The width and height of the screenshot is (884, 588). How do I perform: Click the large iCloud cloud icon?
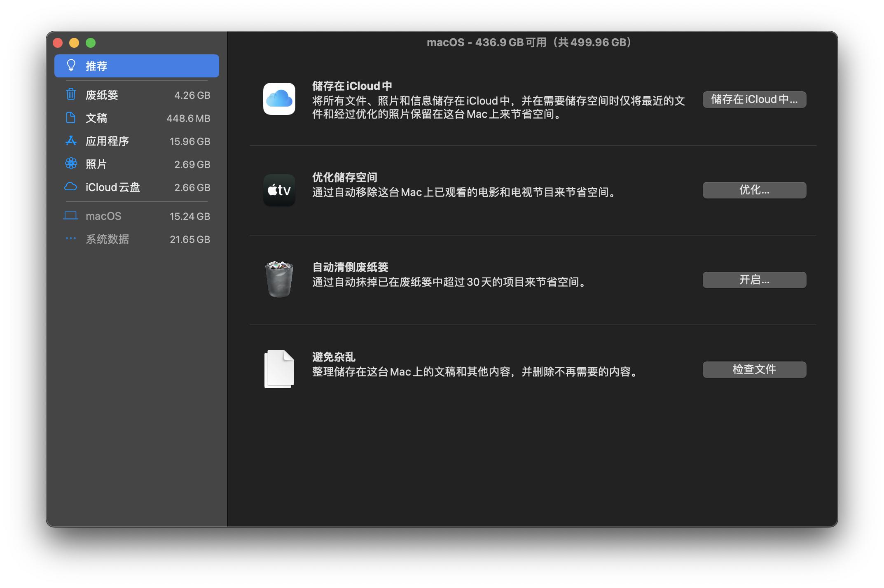279,99
